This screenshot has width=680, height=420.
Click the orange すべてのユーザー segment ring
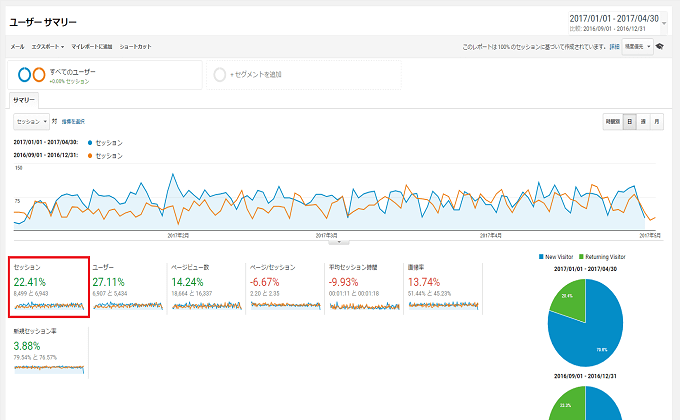39,75
